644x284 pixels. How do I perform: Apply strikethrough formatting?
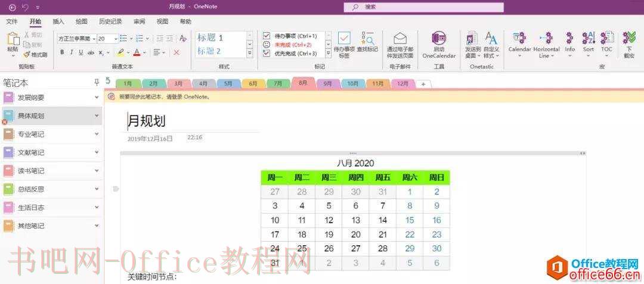tap(91, 52)
